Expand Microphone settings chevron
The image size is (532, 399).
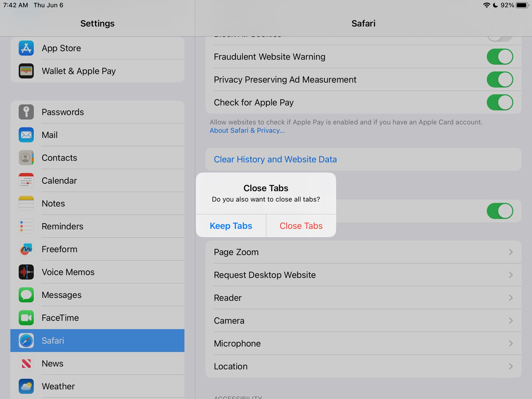[510, 343]
